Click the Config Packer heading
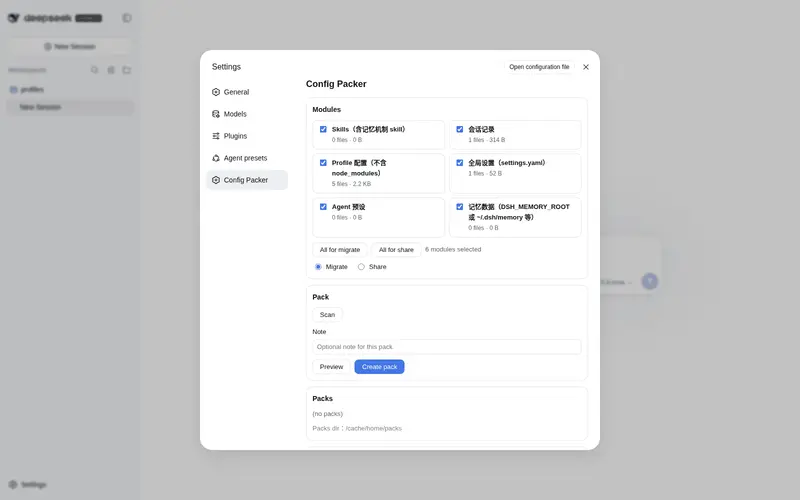This screenshot has width=800, height=500. (x=336, y=84)
